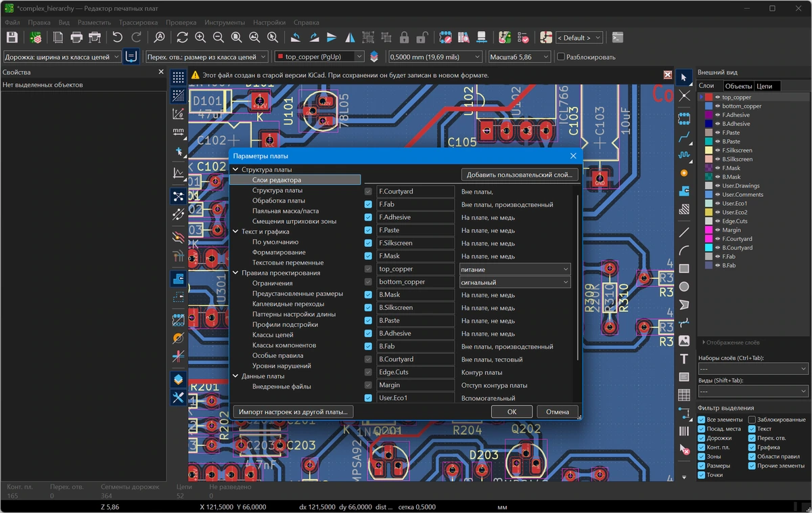Open the Find magnifier icon
This screenshot has height=513, width=812.
point(160,38)
